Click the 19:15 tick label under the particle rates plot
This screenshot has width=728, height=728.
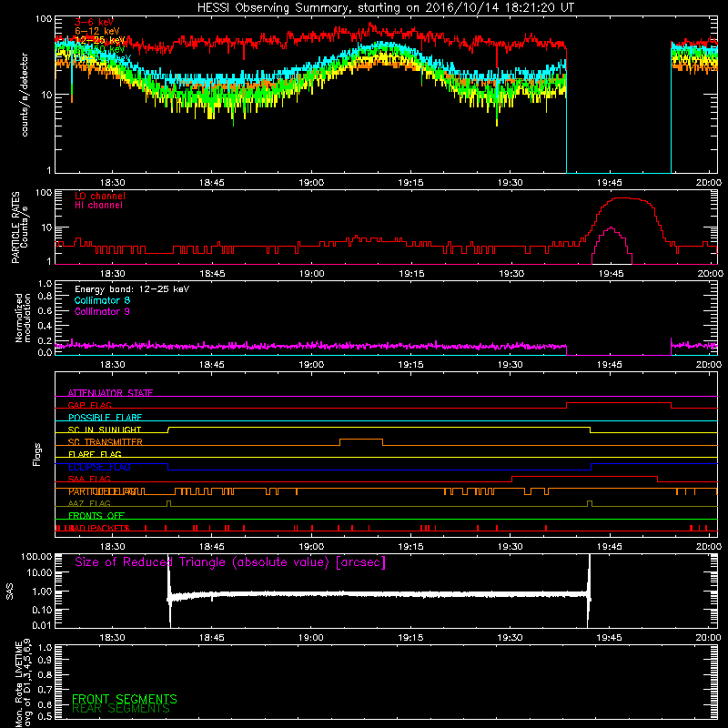[411, 274]
